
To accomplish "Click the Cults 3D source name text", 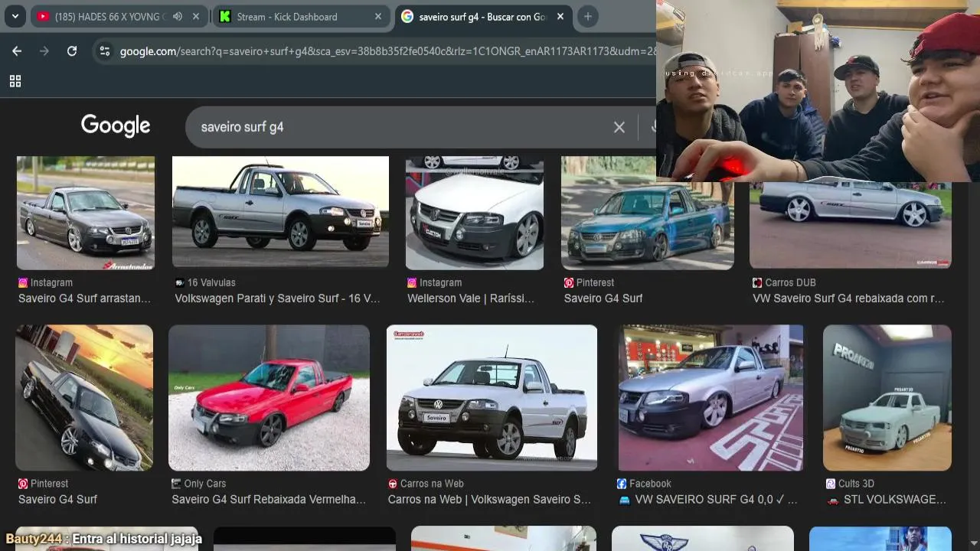I will [857, 484].
